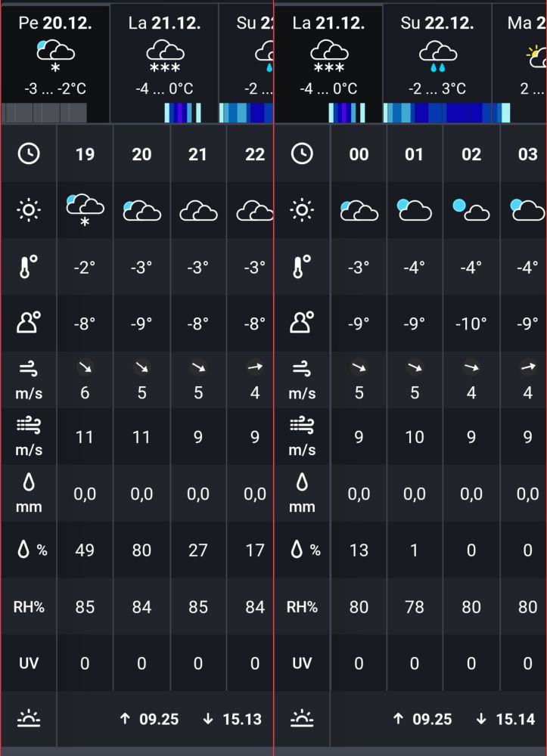Tap the precipitation probability % icon beside 13

pos(306,550)
